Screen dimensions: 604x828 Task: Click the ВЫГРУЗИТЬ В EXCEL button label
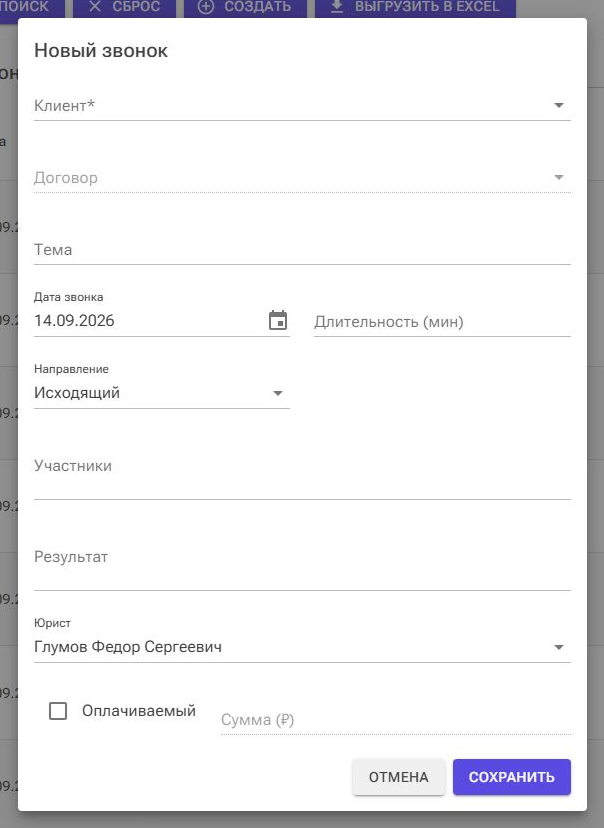(427, 7)
